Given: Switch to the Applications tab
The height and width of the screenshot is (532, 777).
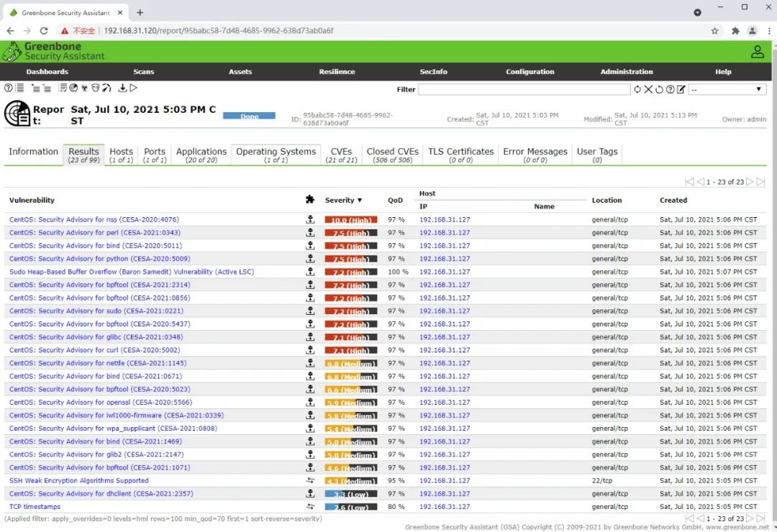Looking at the screenshot, I should pyautogui.click(x=201, y=155).
